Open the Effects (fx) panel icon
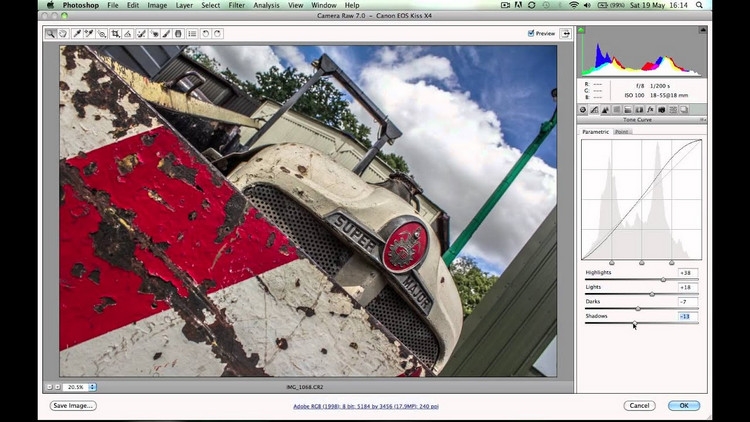 point(650,110)
